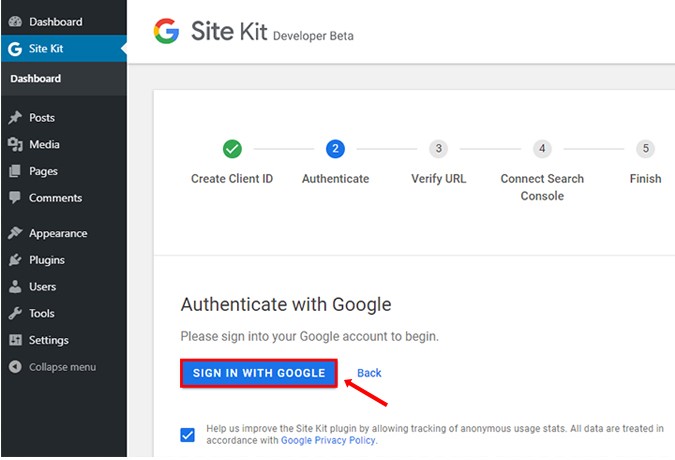Click the Site Kit Google G sidebar icon
Image resolution: width=675 pixels, height=460 pixels.
tap(15, 49)
